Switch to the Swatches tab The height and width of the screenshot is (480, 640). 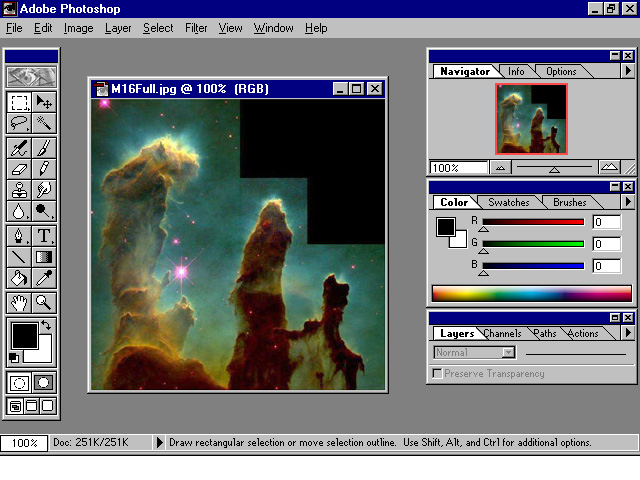point(509,202)
